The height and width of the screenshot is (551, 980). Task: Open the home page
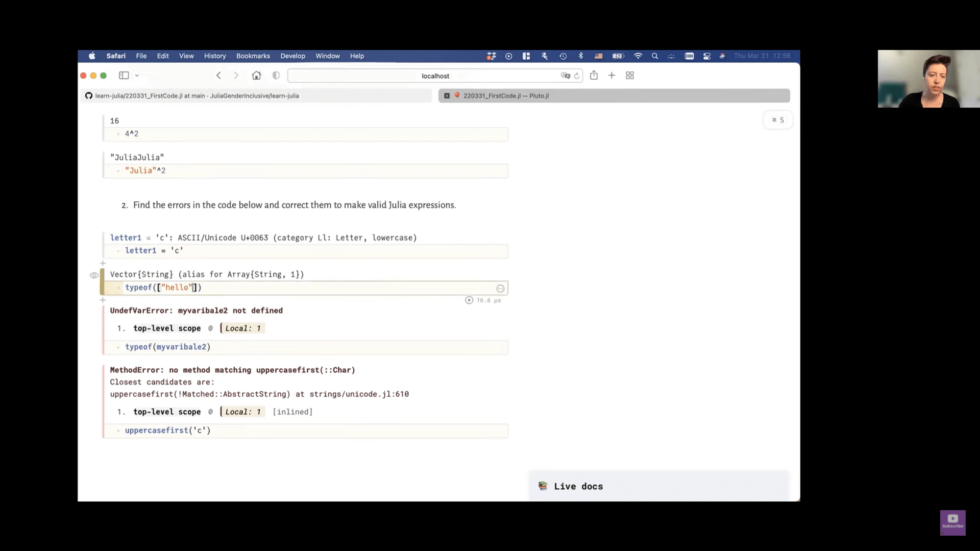tap(256, 75)
